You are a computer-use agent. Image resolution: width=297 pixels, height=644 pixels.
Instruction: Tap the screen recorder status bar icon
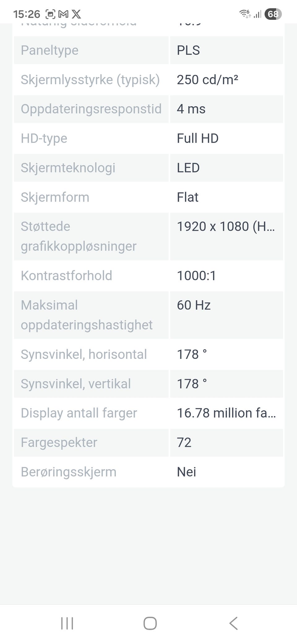(x=50, y=14)
